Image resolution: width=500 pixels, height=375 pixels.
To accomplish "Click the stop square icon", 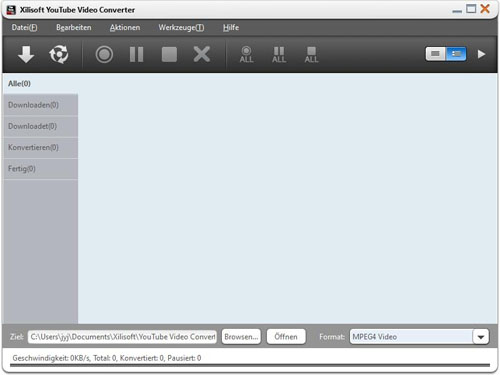I will click(169, 54).
